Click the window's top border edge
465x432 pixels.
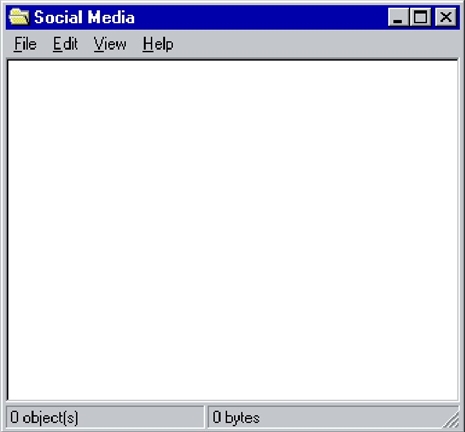232,2
